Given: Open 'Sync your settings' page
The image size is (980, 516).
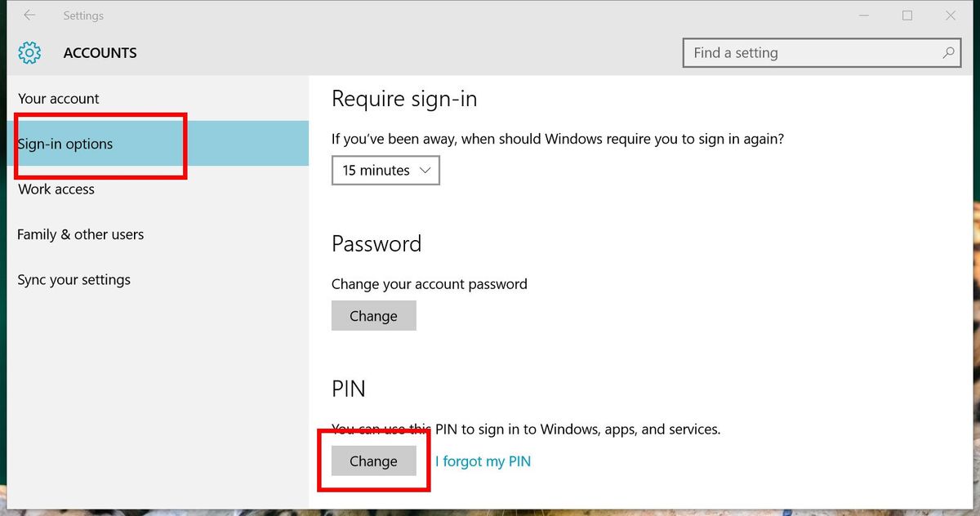Looking at the screenshot, I should click(73, 279).
